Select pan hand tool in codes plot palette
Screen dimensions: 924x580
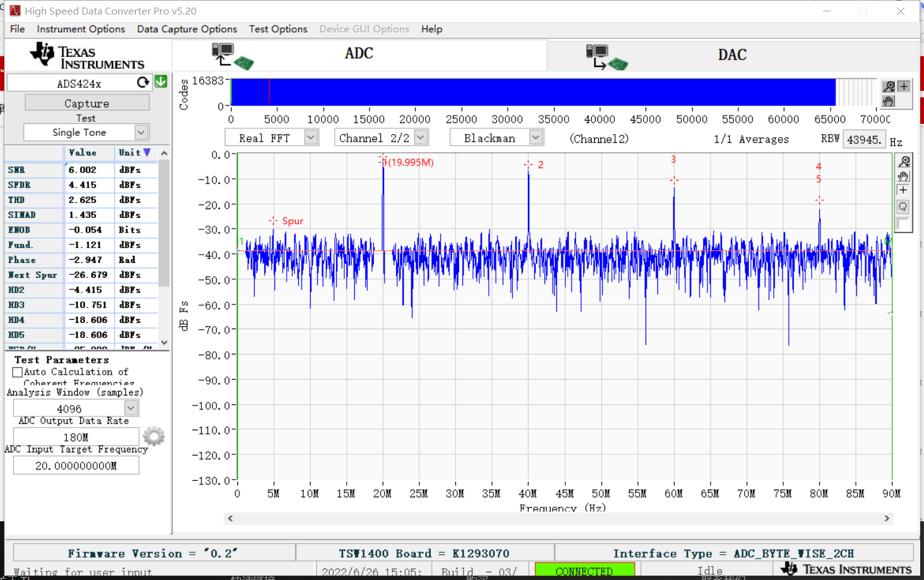click(889, 100)
